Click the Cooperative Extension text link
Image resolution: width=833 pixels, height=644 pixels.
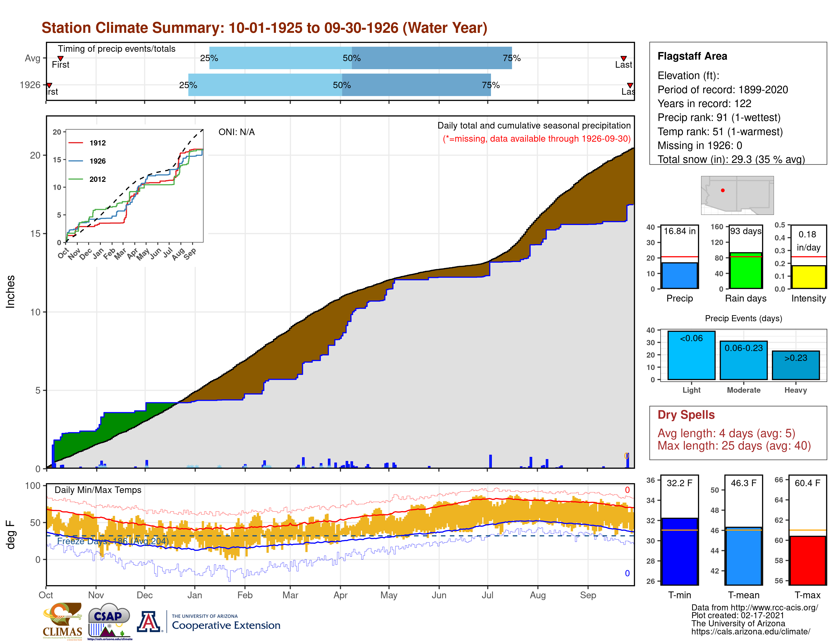[226, 625]
